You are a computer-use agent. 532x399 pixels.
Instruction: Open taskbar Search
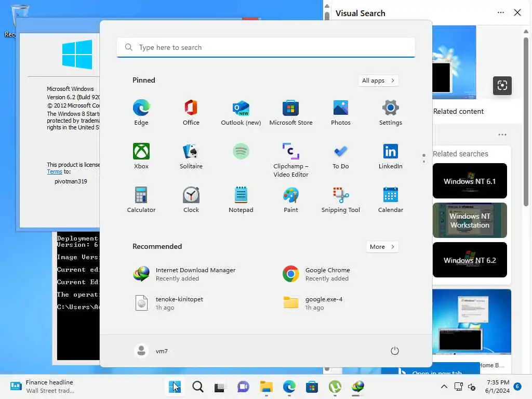pyautogui.click(x=198, y=387)
